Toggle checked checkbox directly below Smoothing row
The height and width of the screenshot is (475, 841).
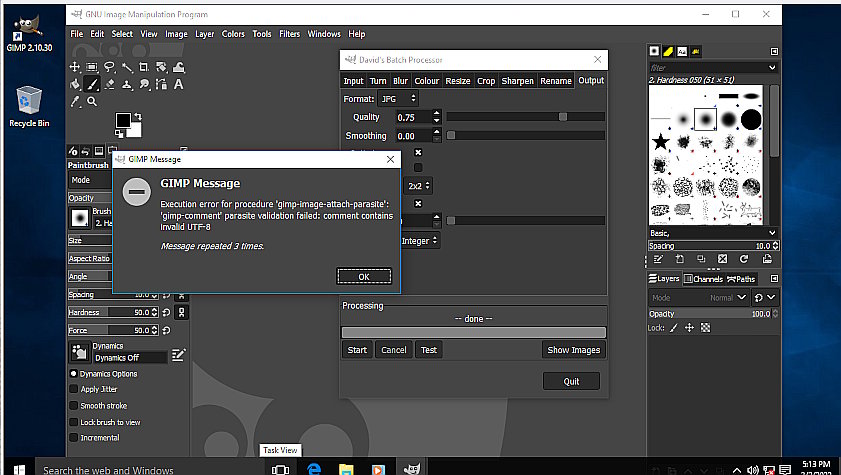point(418,152)
